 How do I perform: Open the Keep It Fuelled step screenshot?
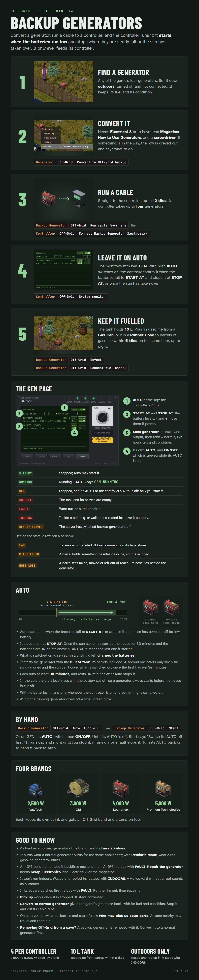pos(63,333)
